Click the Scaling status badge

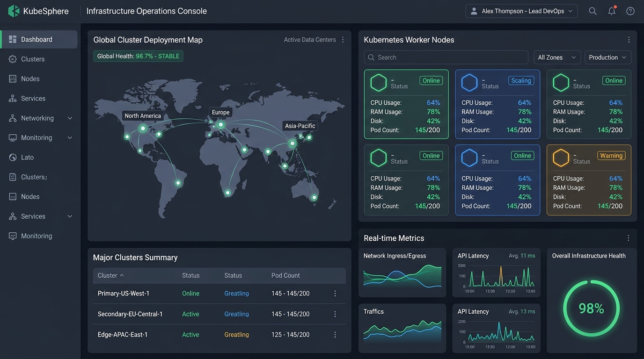coord(521,80)
